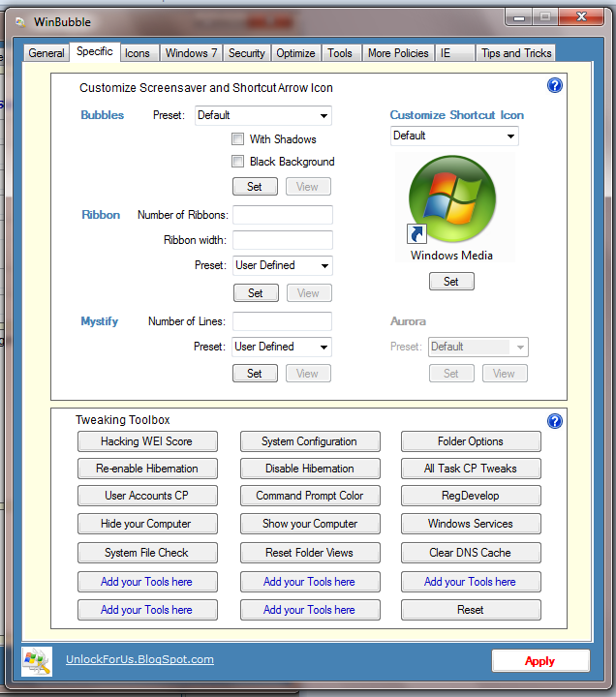Click the Number of Lines field
616x697 pixels.
click(x=282, y=321)
